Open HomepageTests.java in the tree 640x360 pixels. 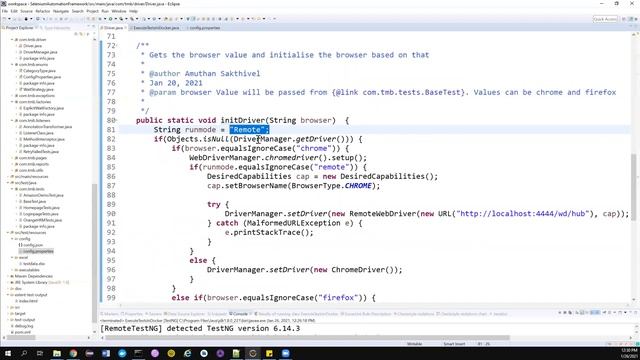[x=41, y=207]
